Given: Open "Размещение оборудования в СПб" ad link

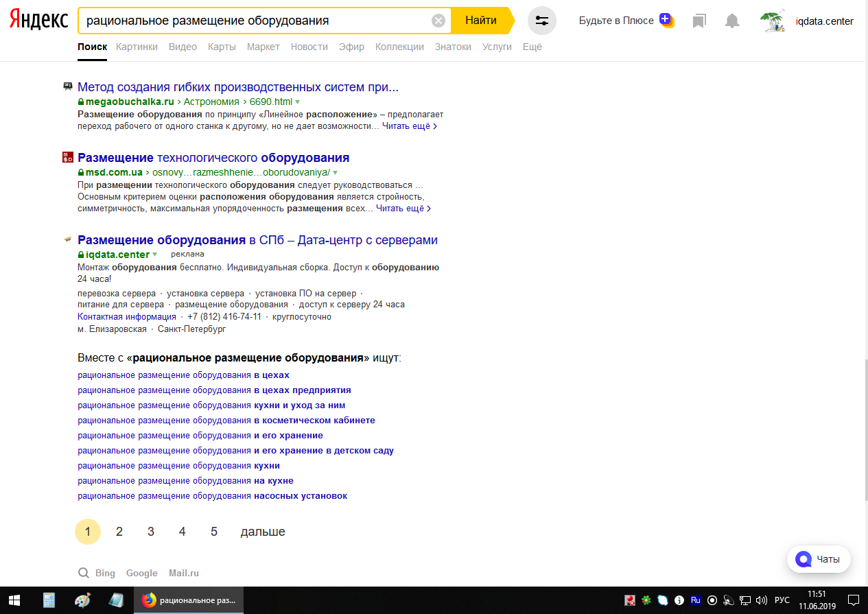Looking at the screenshot, I should [257, 240].
